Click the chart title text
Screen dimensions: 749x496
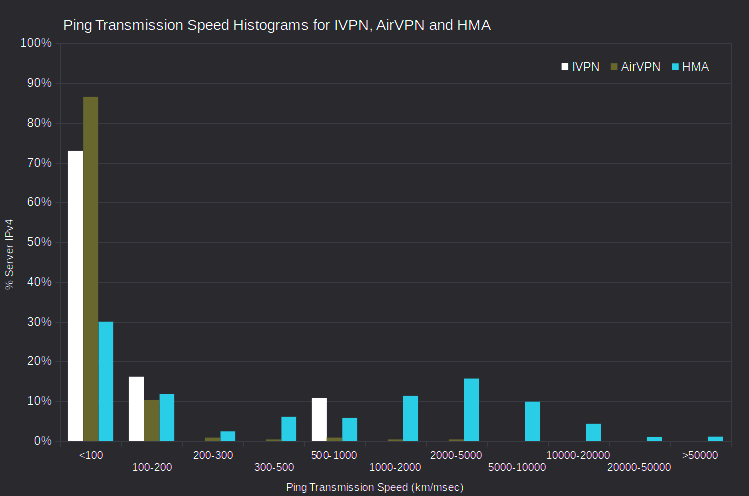[x=277, y=25]
